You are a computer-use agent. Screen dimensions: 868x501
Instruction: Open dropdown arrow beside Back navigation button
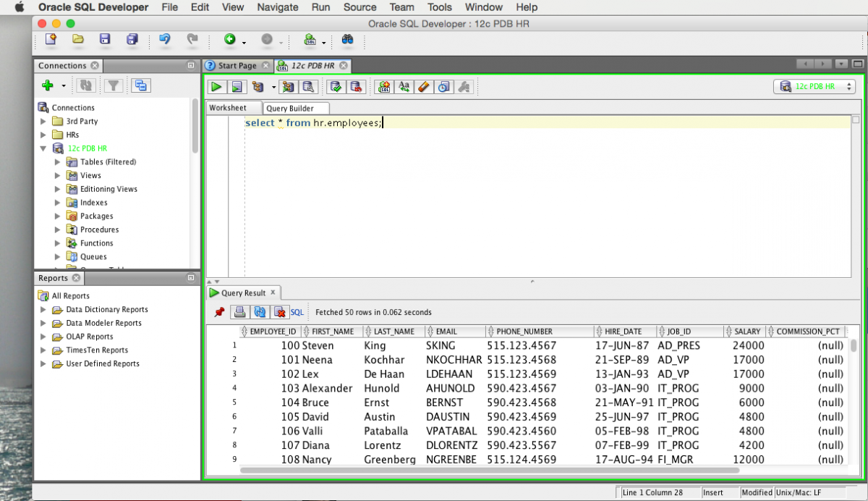click(244, 42)
